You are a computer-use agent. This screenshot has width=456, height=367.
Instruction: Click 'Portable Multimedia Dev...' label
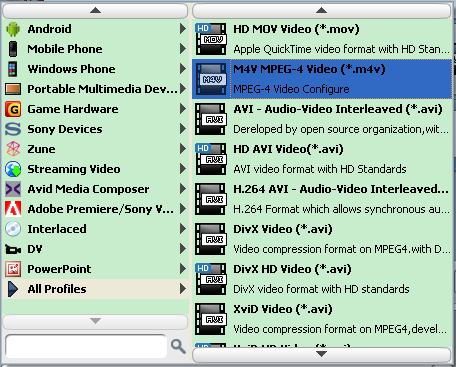[102, 89]
